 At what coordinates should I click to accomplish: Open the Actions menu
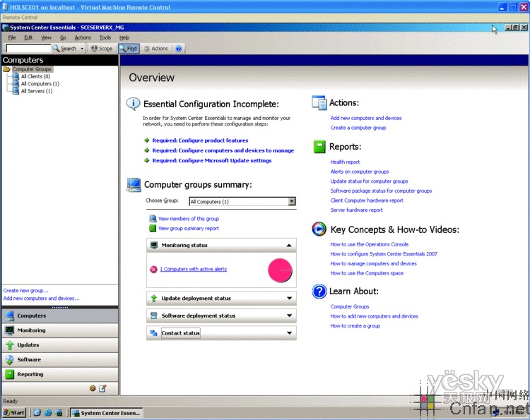pos(83,38)
